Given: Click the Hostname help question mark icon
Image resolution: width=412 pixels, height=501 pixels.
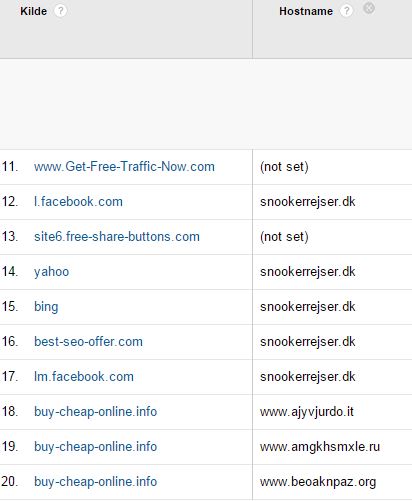Looking at the screenshot, I should (x=346, y=11).
